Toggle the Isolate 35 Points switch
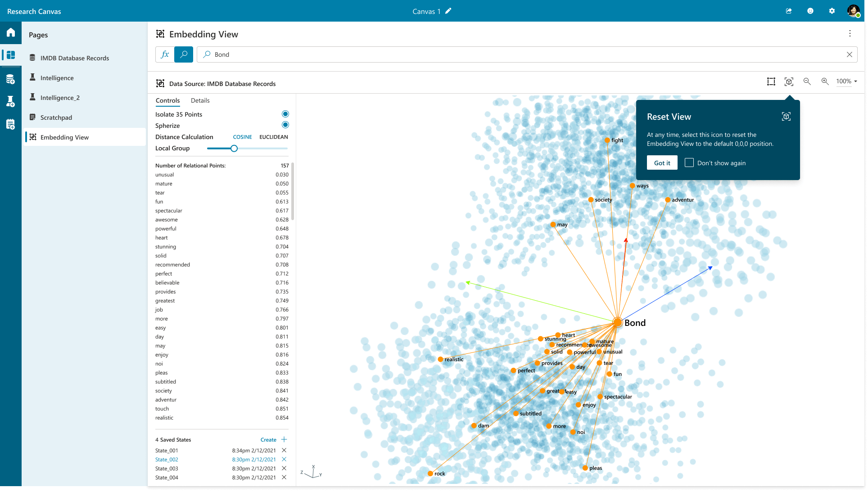 pyautogui.click(x=285, y=114)
